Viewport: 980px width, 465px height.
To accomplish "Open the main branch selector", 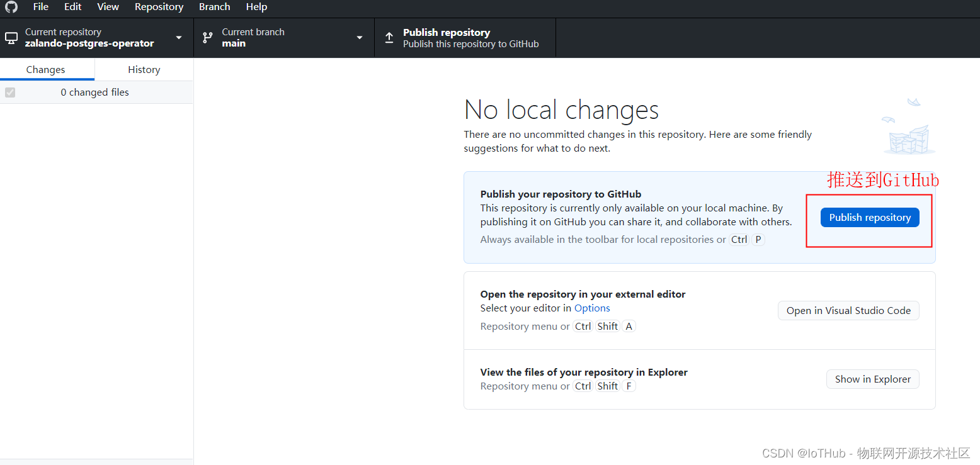I will (284, 38).
